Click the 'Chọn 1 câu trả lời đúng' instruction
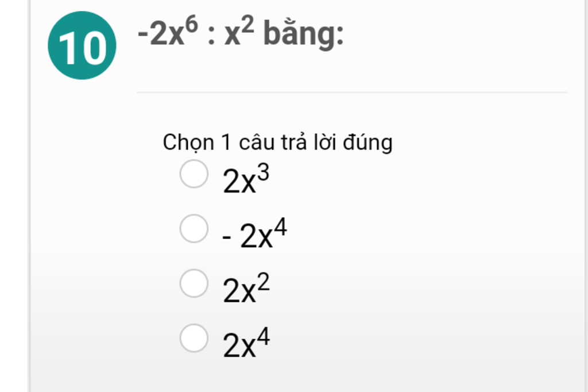Image resolution: width=588 pixels, height=392 pixels. [278, 143]
